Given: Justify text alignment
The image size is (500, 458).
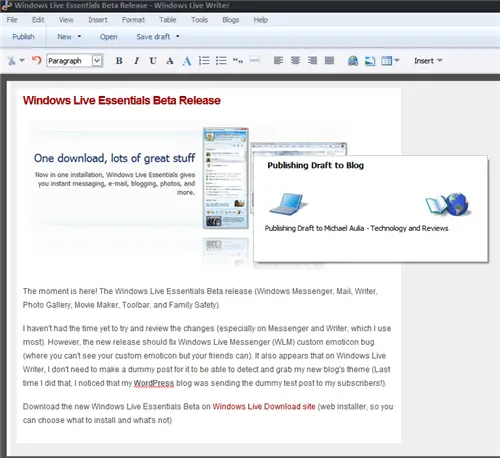Looking at the screenshot, I should coord(329,60).
